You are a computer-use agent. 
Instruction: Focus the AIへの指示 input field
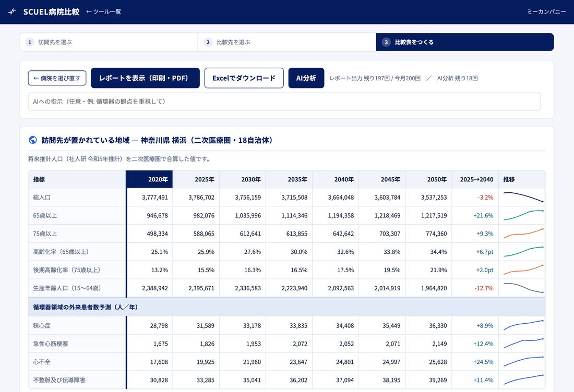click(284, 101)
